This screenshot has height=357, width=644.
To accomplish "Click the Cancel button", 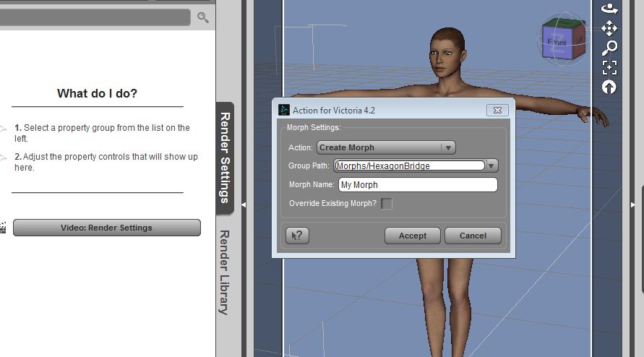I will (473, 236).
